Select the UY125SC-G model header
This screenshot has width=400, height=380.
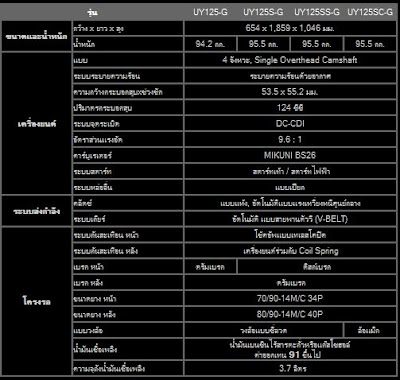pyautogui.click(x=370, y=12)
